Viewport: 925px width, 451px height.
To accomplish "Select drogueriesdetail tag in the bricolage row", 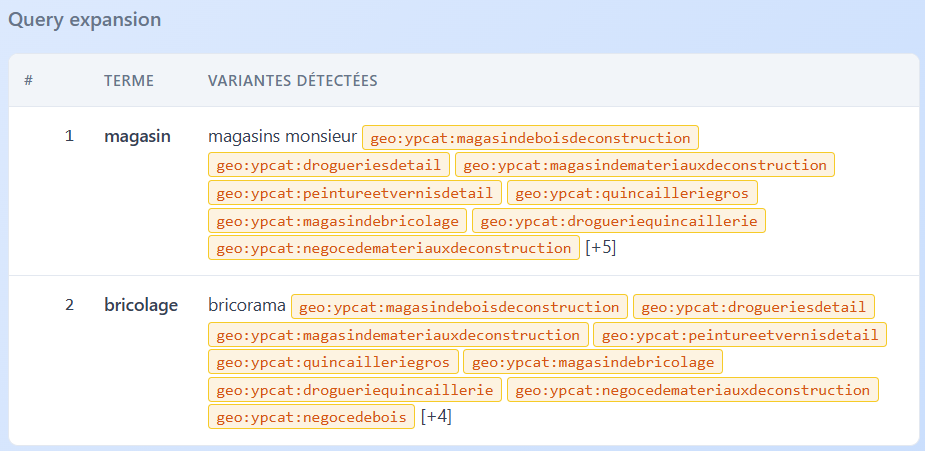I will (754, 307).
